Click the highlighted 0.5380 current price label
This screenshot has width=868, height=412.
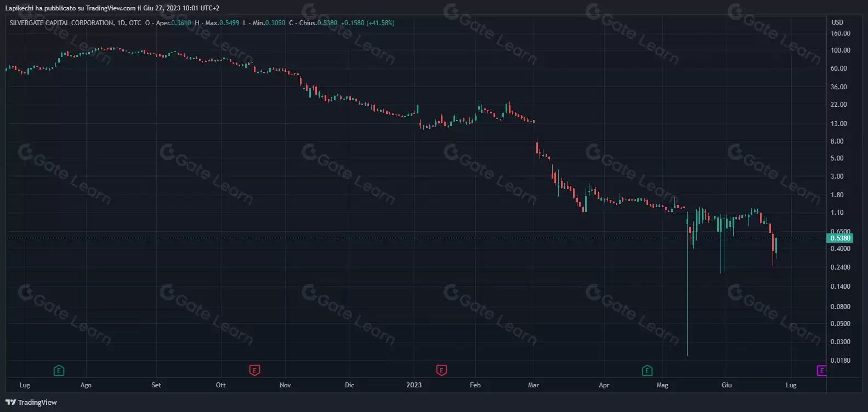pyautogui.click(x=839, y=238)
